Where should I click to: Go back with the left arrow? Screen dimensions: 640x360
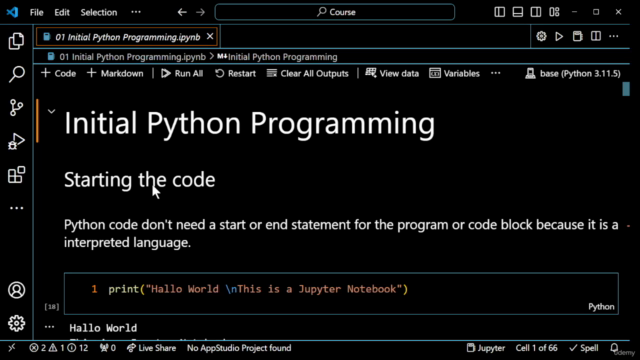click(182, 12)
